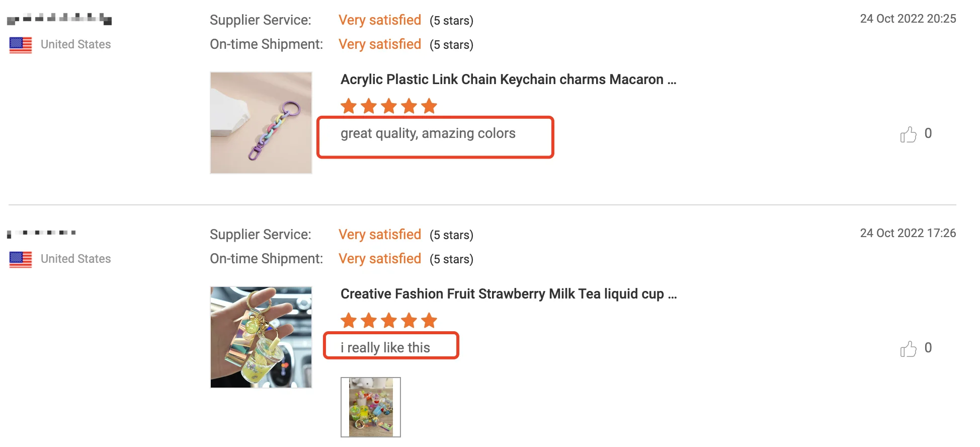Viewport: 980px width, 447px height.
Task: Click US flag icon of second reviewer
Action: coord(21,259)
